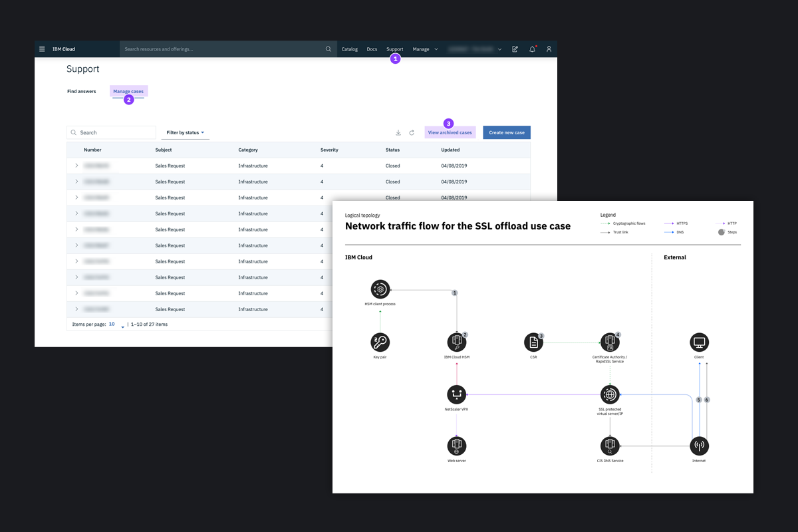Select the SSL protected virtual server/IP globe
This screenshot has height=532, width=798.
coord(610,394)
